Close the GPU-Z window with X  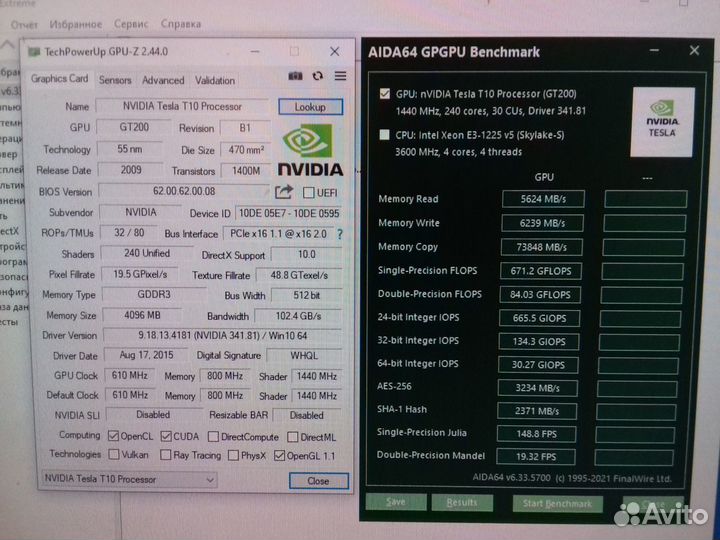[335, 51]
